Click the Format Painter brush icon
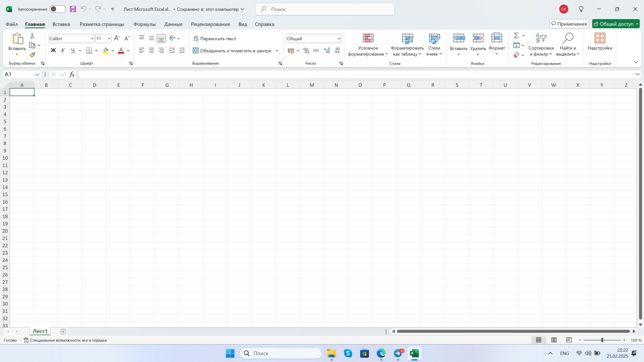This screenshot has width=644, height=362. tap(32, 55)
